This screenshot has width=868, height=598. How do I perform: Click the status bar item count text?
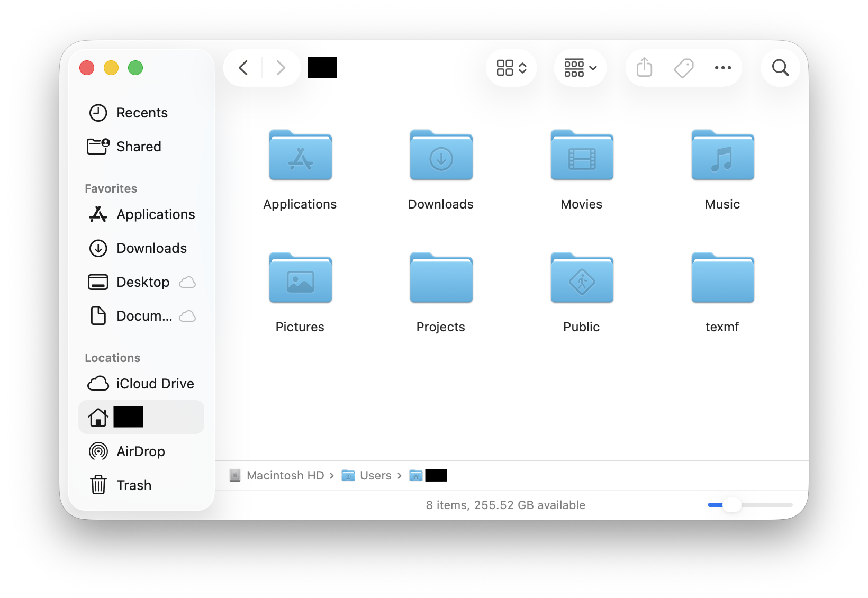505,505
